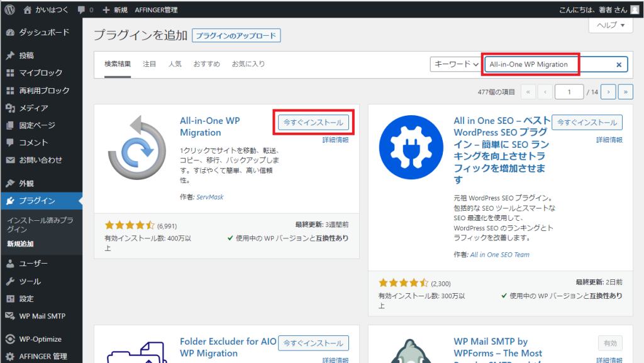Install Folder Excluder for AIO WP Migration
The width and height of the screenshot is (644, 363).
pyautogui.click(x=313, y=343)
